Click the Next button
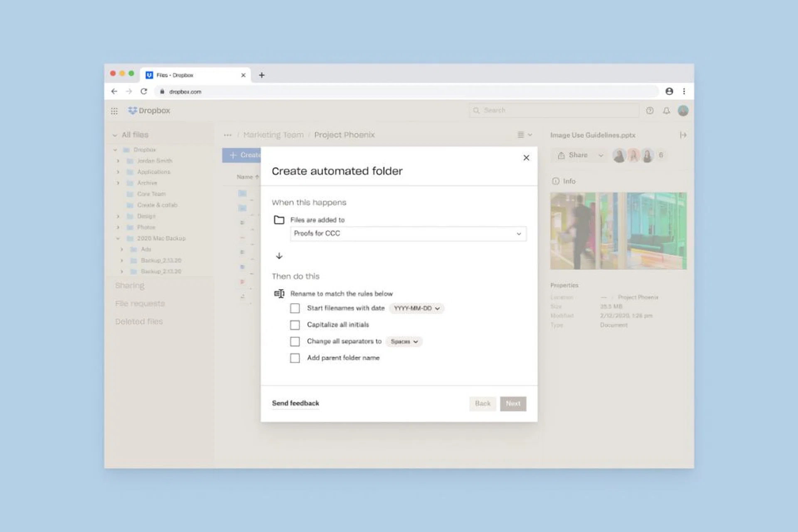The width and height of the screenshot is (798, 532). point(513,404)
